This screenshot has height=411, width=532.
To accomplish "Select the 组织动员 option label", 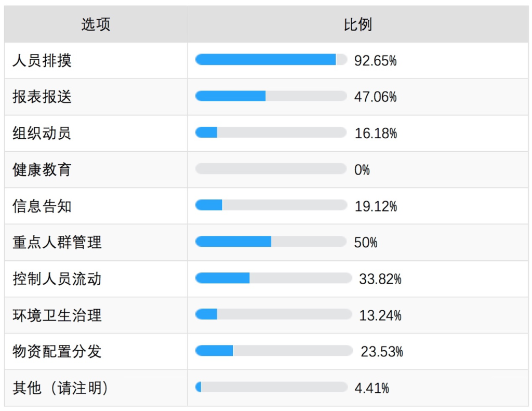I will tap(42, 133).
